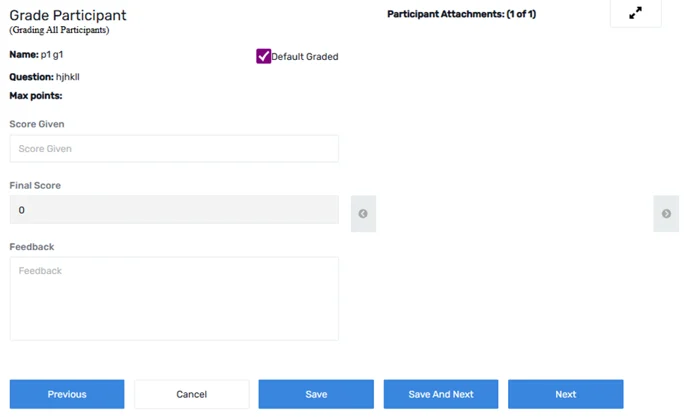Screen dimensions: 688x417
Task: Skip to the Next participant
Action: [x=566, y=394]
